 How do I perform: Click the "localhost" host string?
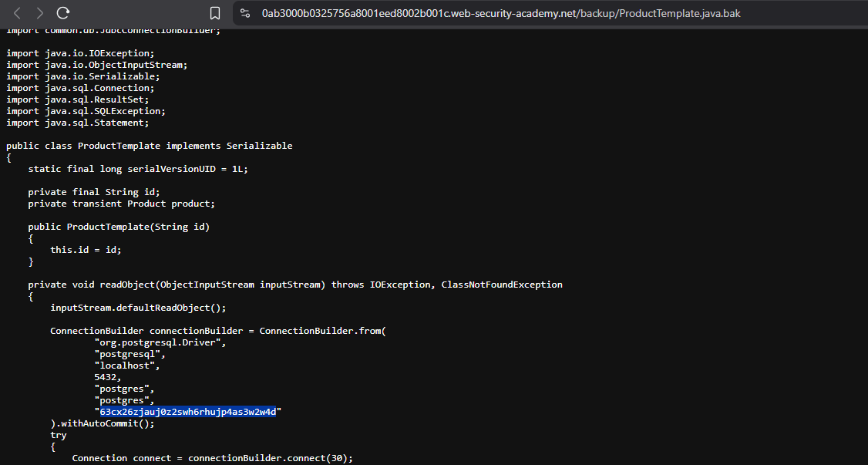126,366
